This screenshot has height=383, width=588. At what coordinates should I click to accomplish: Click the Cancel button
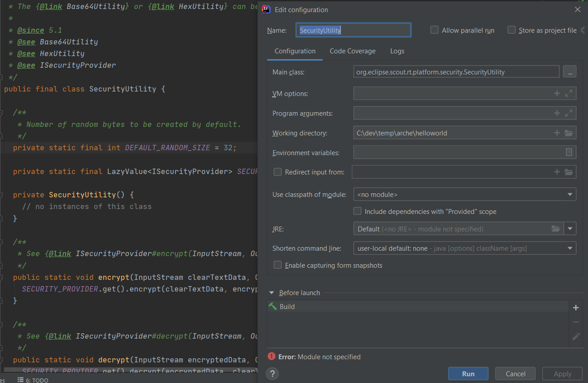pos(515,374)
